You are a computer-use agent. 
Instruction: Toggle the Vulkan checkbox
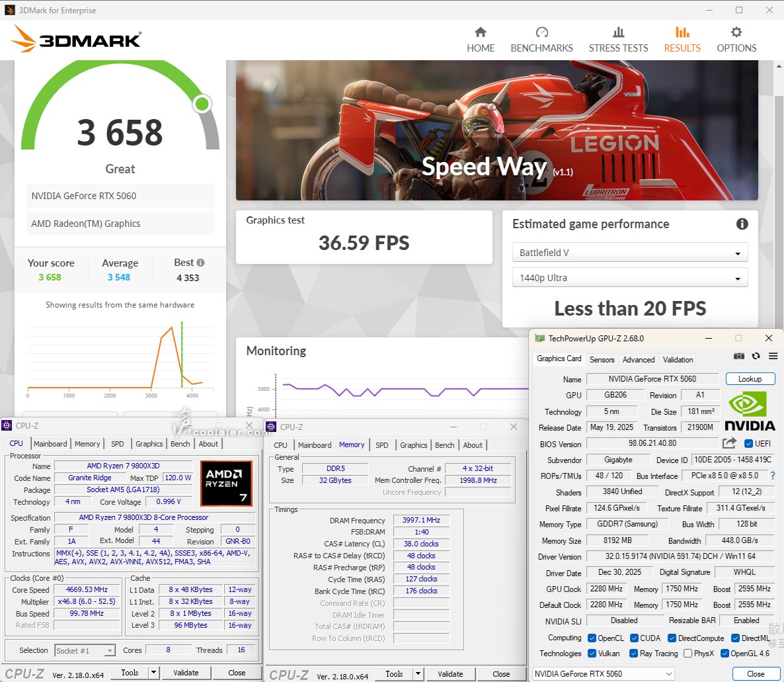pyautogui.click(x=592, y=653)
